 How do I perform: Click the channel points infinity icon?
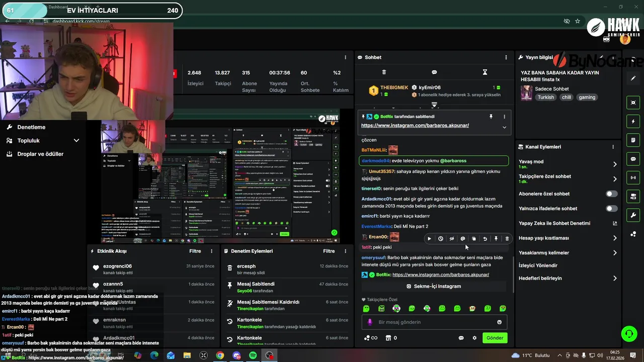tap(370, 338)
